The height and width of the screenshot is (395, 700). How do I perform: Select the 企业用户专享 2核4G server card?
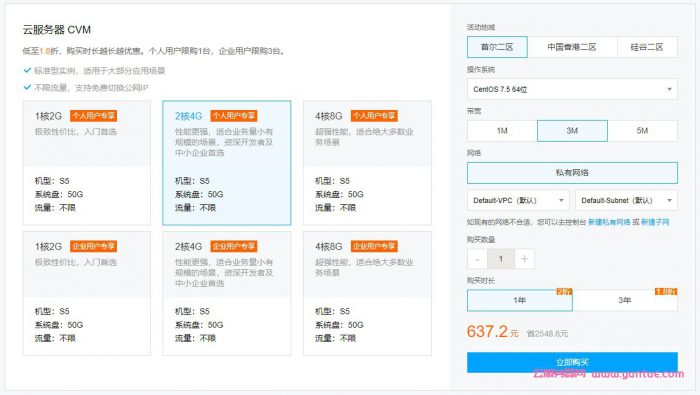coord(227,293)
